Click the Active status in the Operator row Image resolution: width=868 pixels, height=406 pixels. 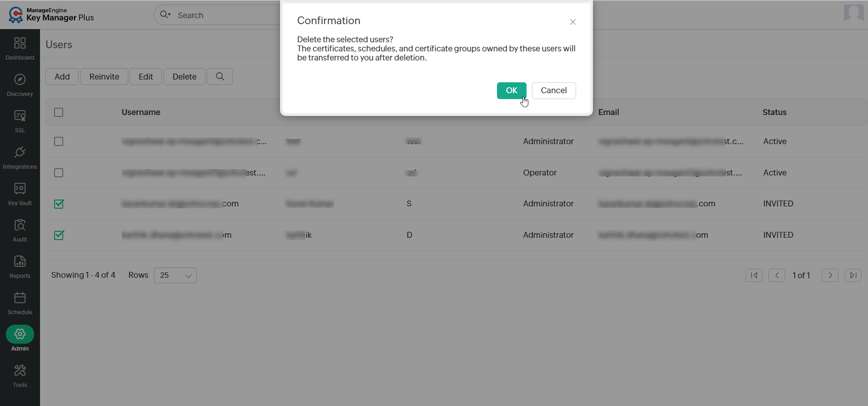click(775, 173)
